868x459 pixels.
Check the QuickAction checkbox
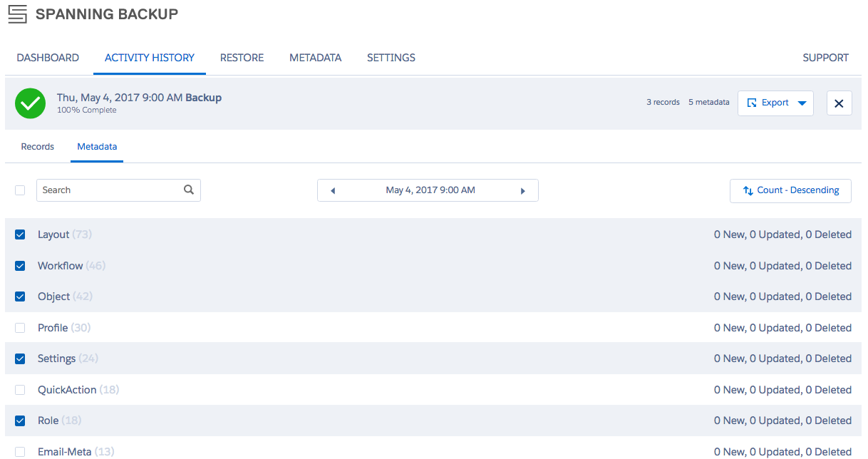click(20, 390)
